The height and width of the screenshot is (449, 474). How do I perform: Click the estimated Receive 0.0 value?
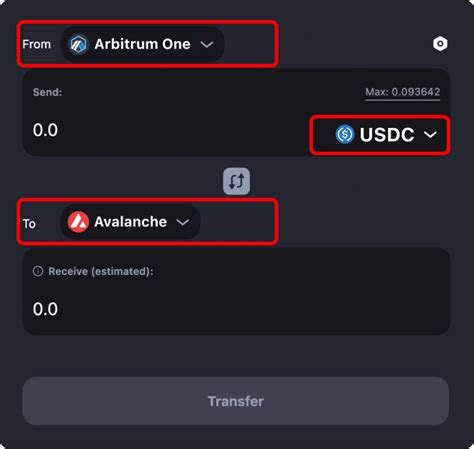tap(45, 309)
